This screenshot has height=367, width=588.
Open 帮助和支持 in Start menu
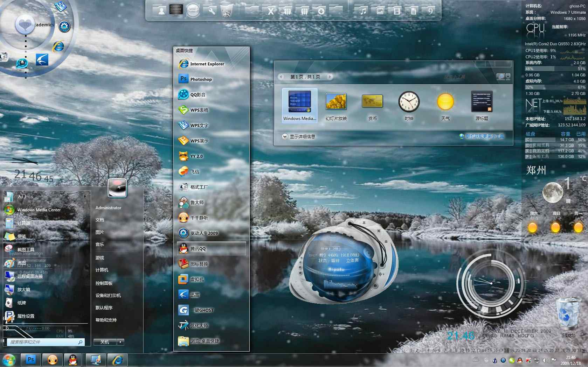click(106, 320)
